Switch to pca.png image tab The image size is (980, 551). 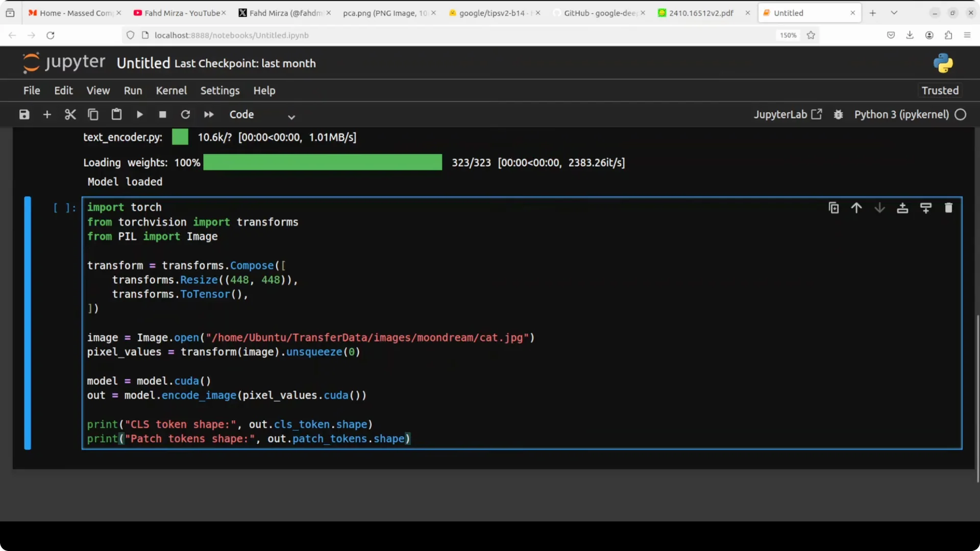(x=385, y=13)
